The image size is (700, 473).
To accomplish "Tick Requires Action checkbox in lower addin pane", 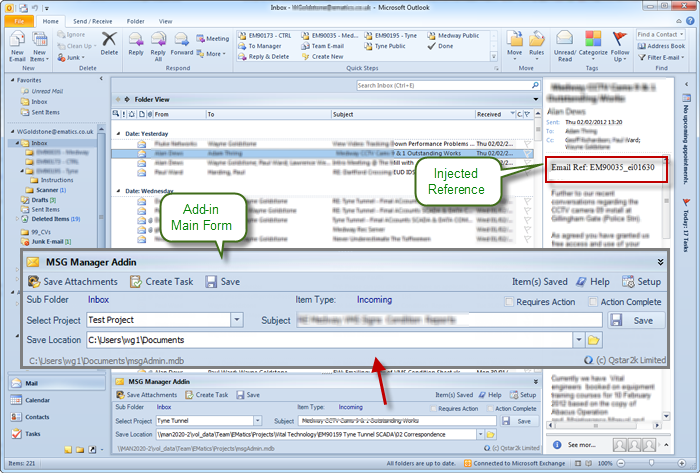I will pos(433,409).
